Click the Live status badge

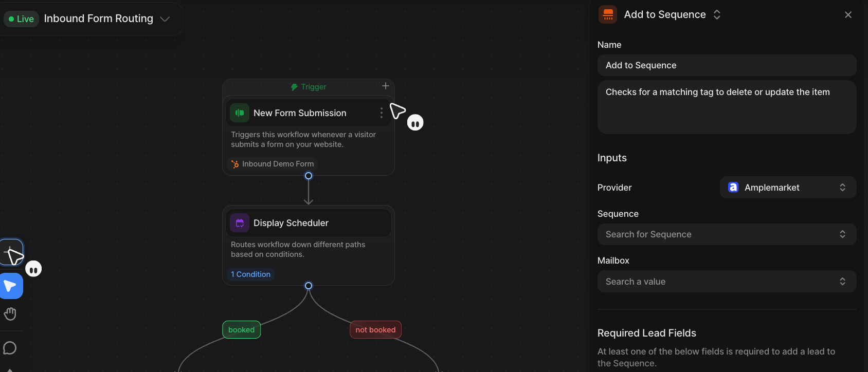(x=21, y=19)
